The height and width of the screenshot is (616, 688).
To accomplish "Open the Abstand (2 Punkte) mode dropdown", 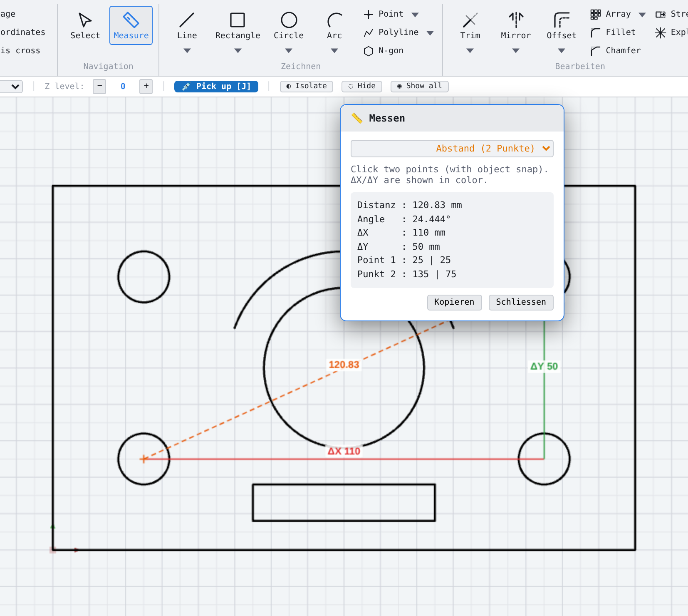I will [x=452, y=149].
